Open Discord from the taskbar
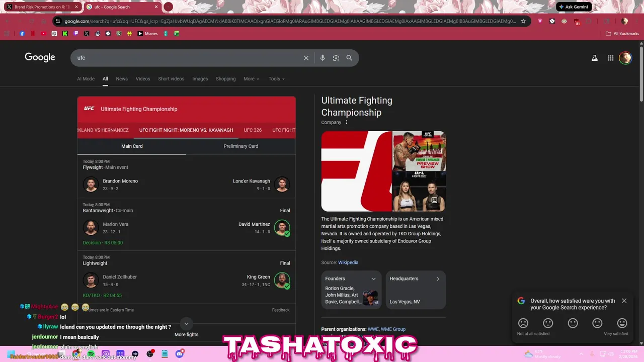644x362 pixels. click(180, 354)
